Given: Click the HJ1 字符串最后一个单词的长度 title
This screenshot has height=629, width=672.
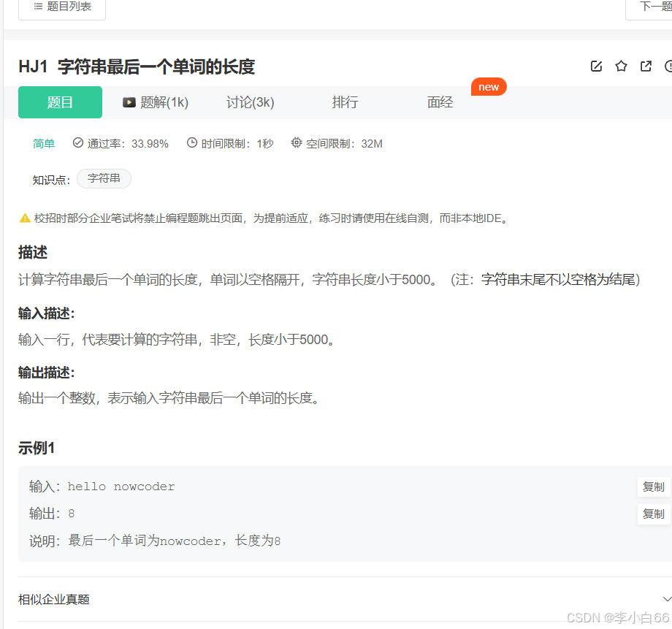Looking at the screenshot, I should [137, 67].
